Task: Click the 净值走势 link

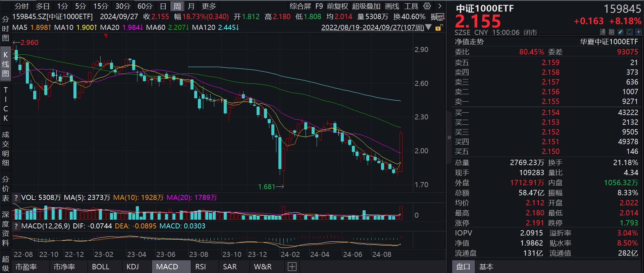Action: tap(469, 42)
